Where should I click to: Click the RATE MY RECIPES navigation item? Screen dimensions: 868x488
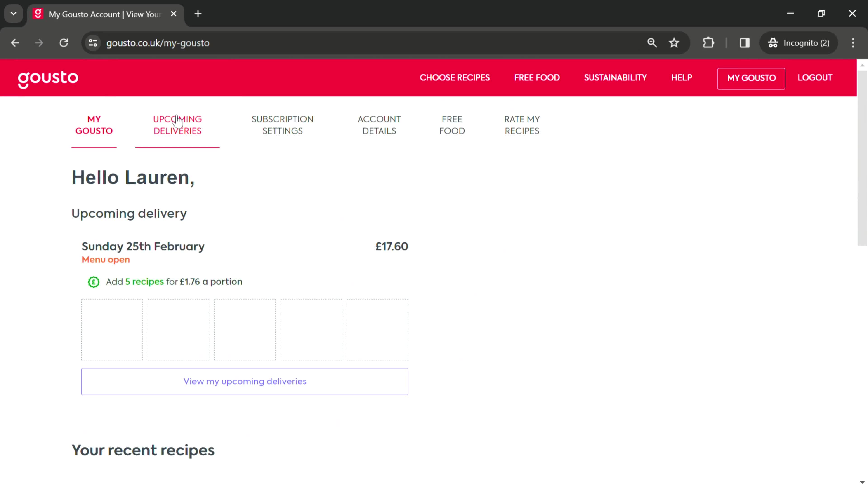coord(522,124)
